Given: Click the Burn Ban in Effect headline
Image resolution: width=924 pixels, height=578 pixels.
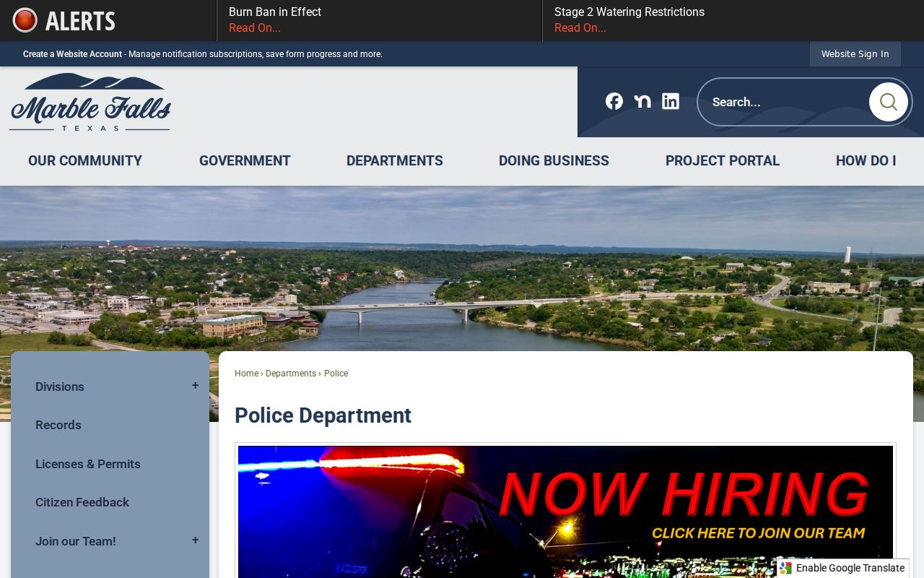Looking at the screenshot, I should point(275,12).
